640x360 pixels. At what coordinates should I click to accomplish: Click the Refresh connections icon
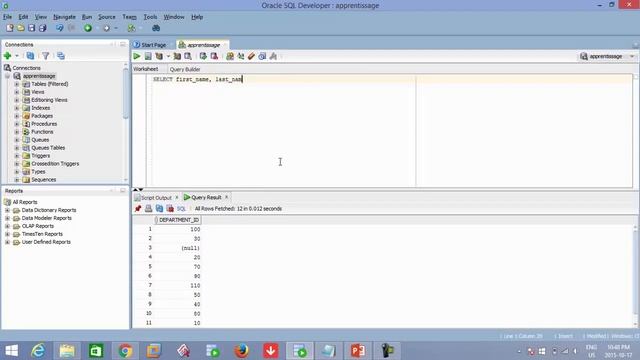(x=30, y=56)
